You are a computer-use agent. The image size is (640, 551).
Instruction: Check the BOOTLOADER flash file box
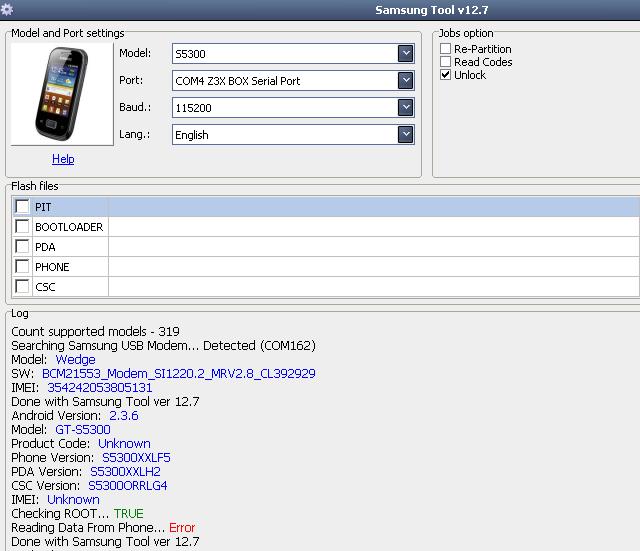click(22, 227)
